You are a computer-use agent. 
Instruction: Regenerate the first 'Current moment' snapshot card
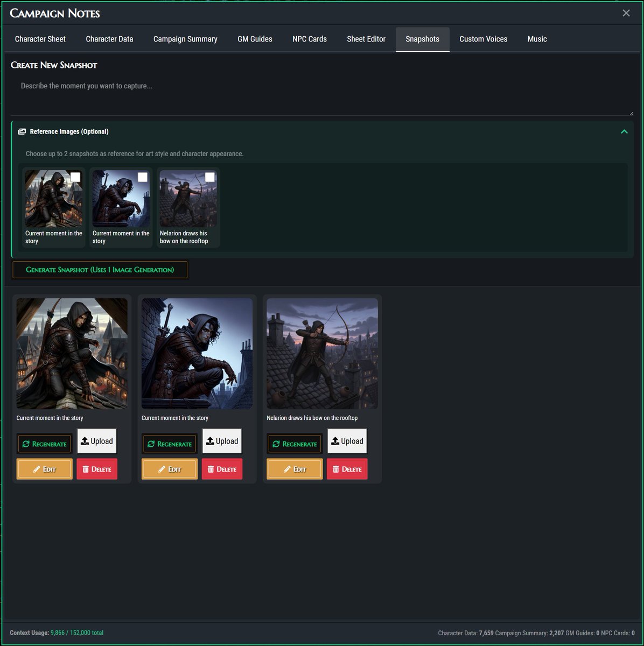44,444
